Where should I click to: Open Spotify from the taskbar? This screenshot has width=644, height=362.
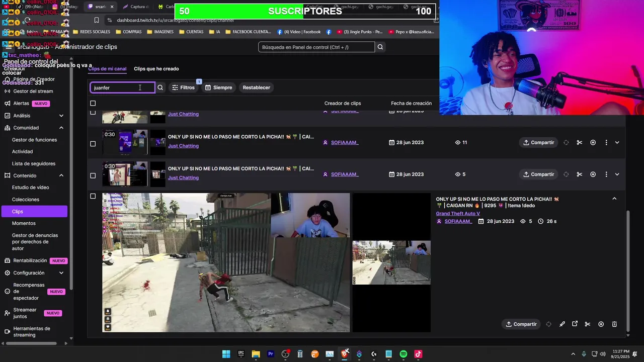404,354
